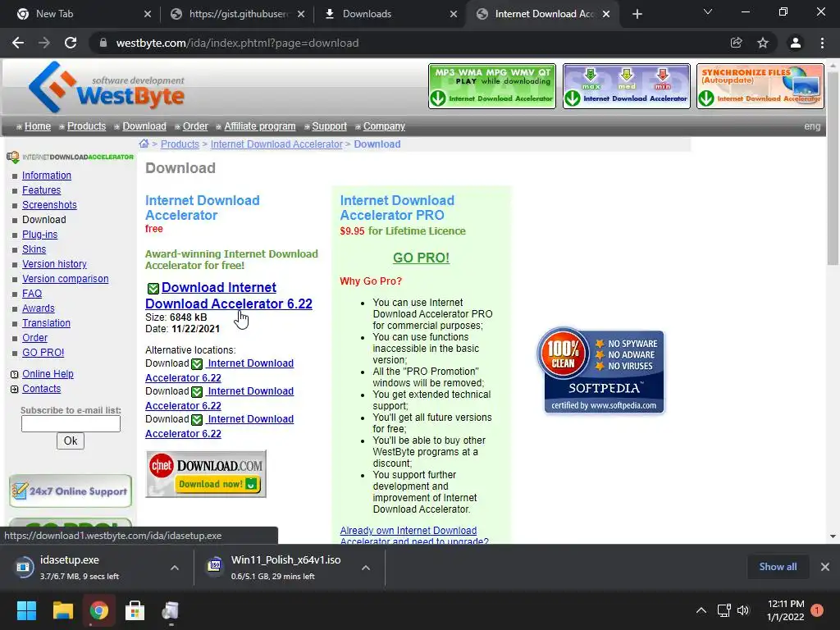Open the Order menu item in the top navigation bar
This screenshot has height=630, width=840.
pos(195,126)
